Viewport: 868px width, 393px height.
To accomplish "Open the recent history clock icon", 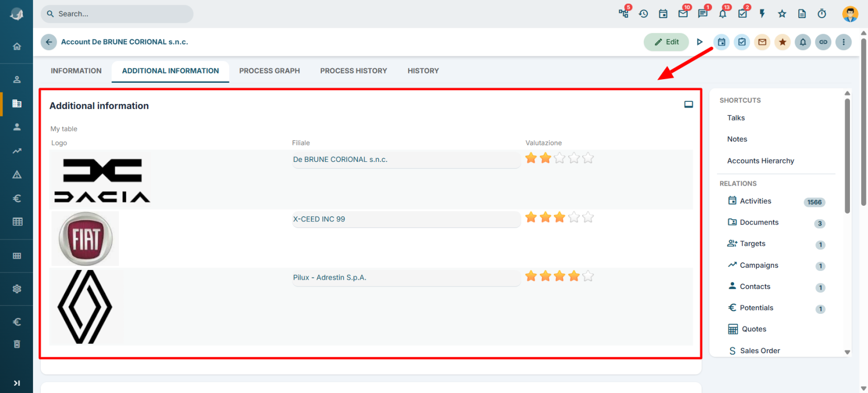I will [x=643, y=14].
